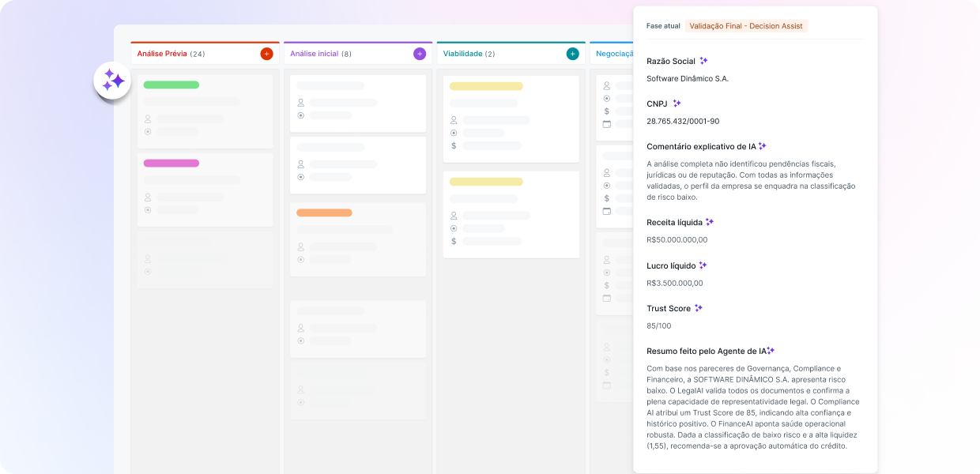The image size is (980, 474).
Task: Click the AI sparkle icon beside CNPJ
Action: click(677, 103)
